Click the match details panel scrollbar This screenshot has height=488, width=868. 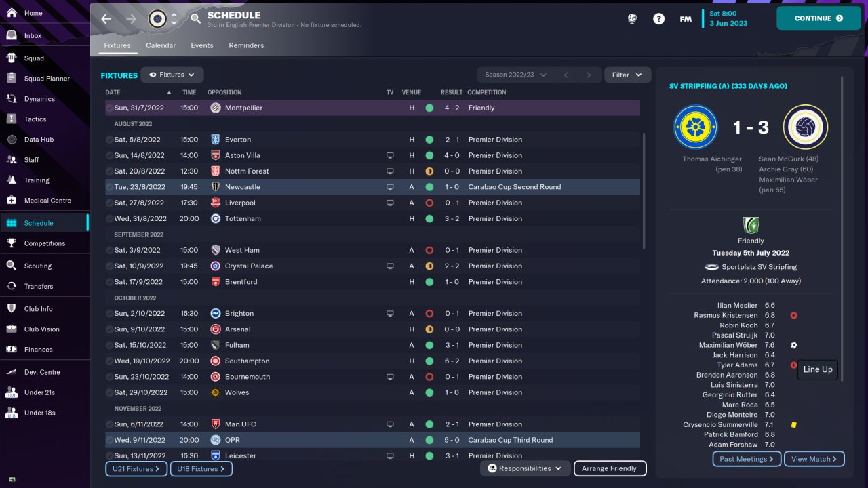[843, 230]
